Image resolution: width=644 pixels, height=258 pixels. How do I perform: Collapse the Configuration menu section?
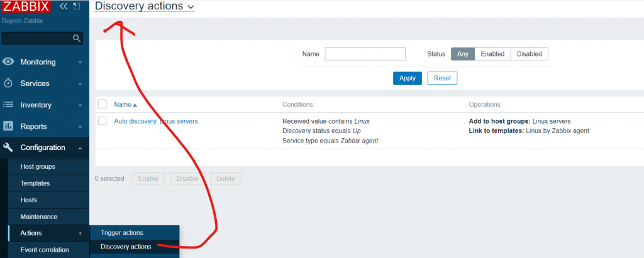coord(80,148)
